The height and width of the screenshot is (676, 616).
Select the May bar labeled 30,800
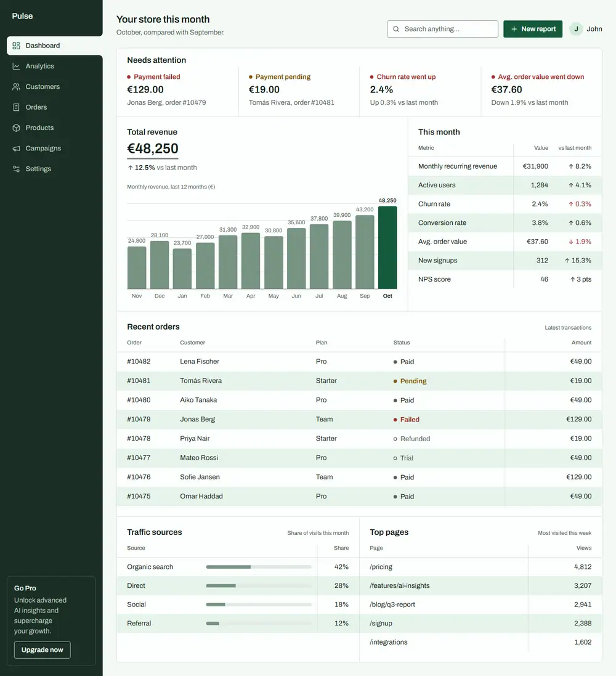(274, 263)
